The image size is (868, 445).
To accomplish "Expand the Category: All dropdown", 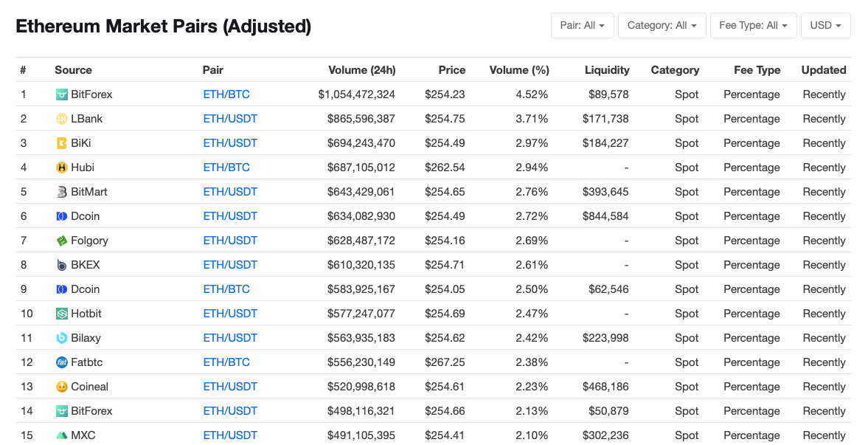I will click(662, 25).
